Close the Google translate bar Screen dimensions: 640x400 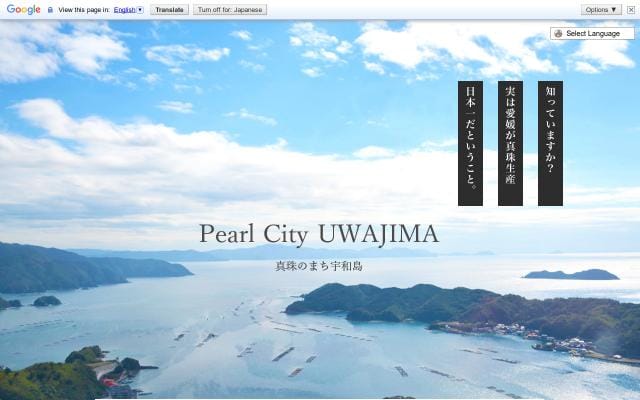coord(631,9)
